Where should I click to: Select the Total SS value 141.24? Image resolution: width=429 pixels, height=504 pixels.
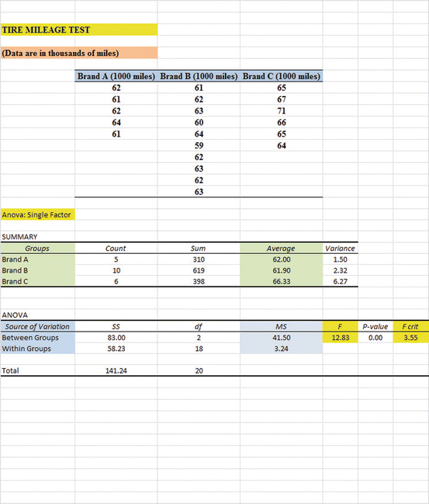(116, 370)
